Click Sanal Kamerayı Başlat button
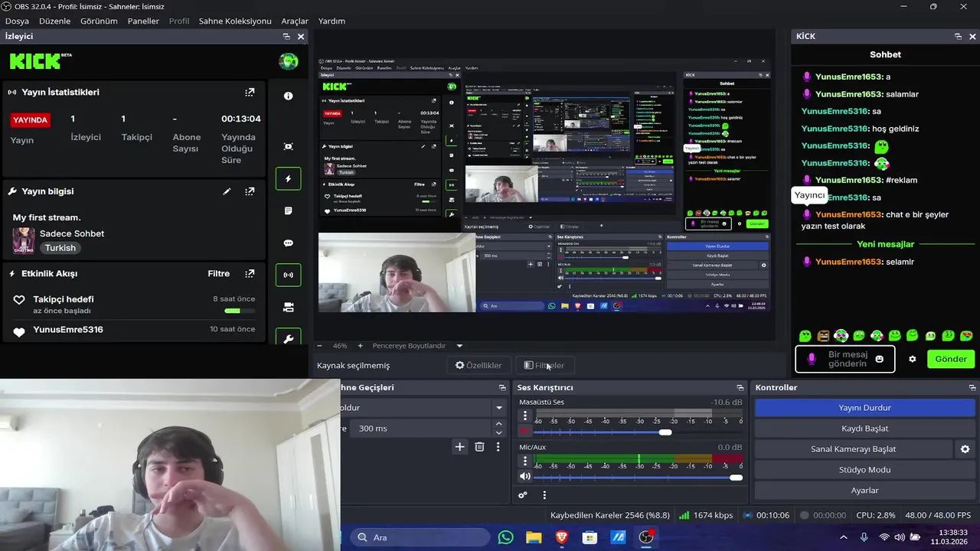Image resolution: width=980 pixels, height=551 pixels. 853,449
